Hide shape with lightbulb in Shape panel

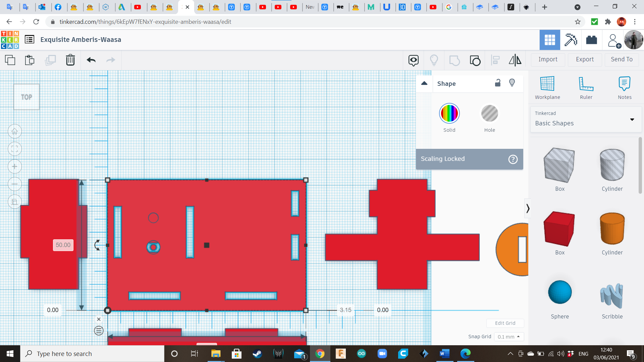(512, 83)
